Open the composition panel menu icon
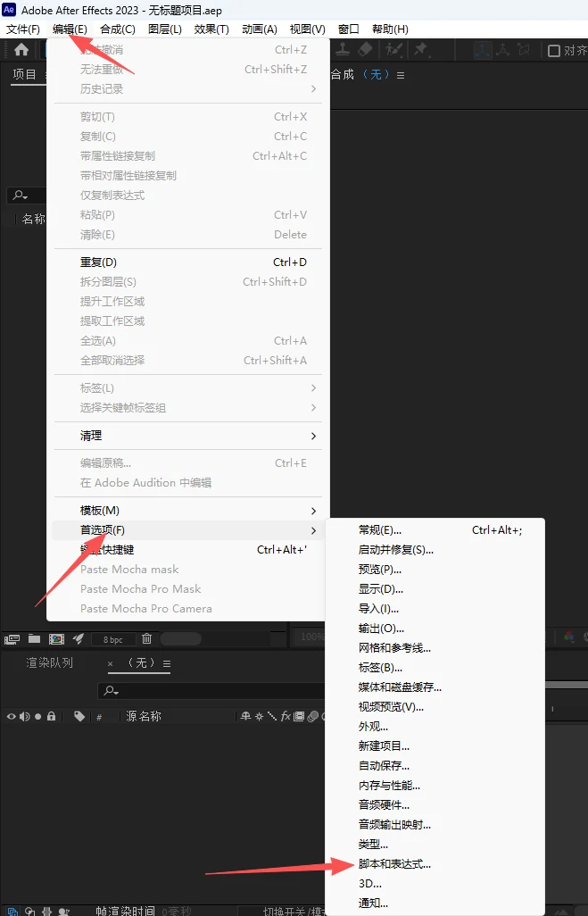This screenshot has height=916, width=588. 401,75
